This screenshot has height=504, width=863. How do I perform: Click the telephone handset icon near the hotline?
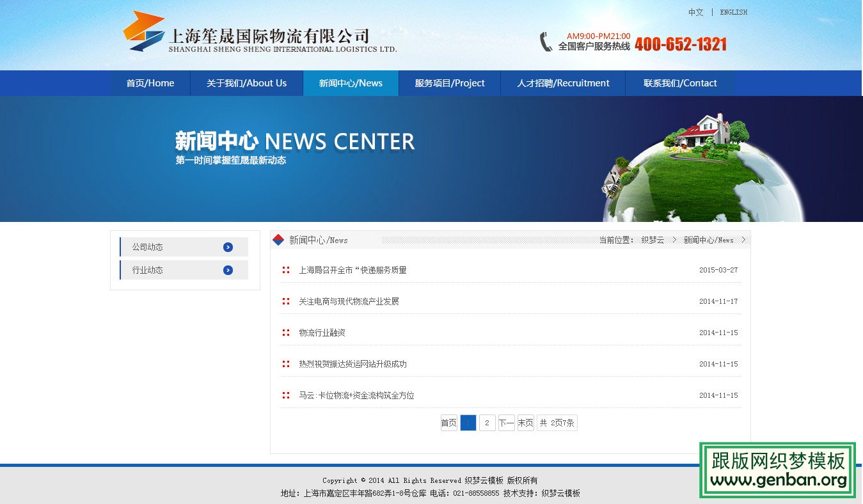546,42
